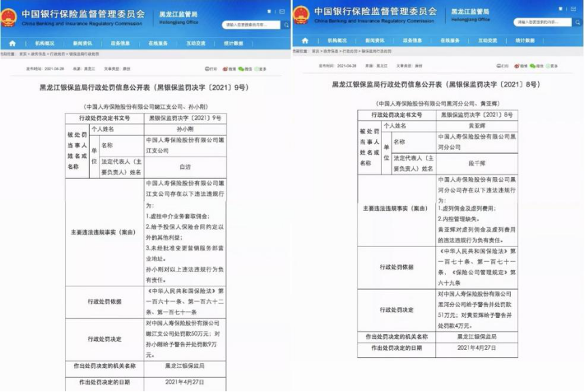Click the line 2.内控管理缺失
585x392 pixels.
(459, 219)
